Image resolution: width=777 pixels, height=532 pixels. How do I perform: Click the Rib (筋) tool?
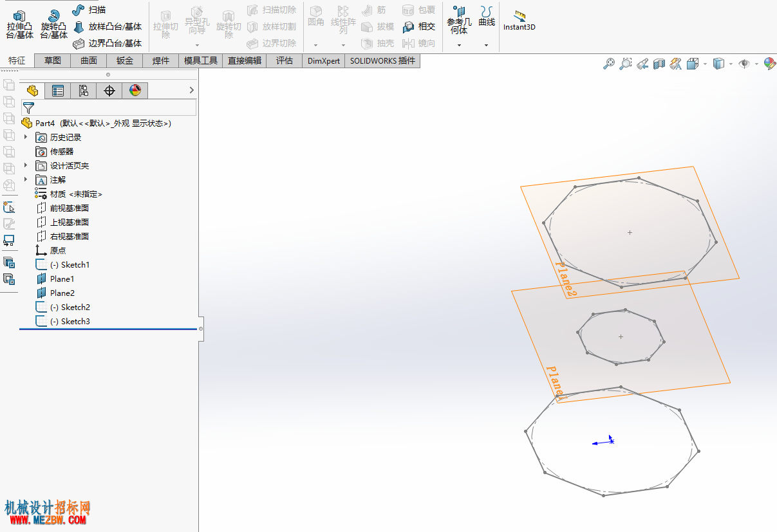[374, 10]
